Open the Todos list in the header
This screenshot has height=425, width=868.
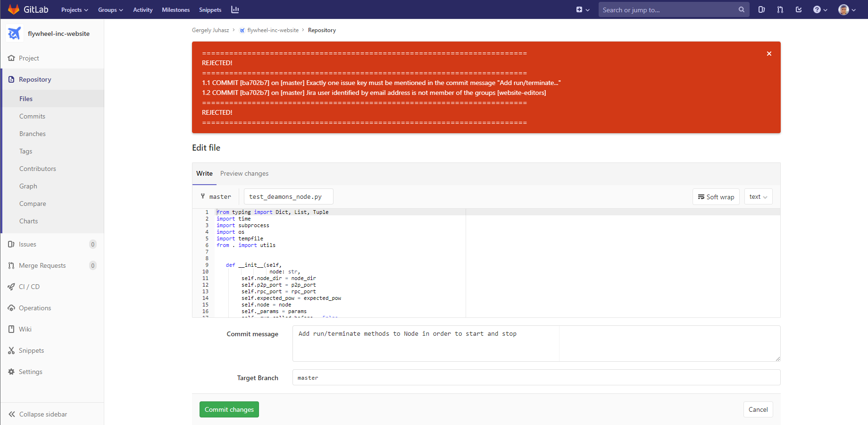tap(799, 9)
